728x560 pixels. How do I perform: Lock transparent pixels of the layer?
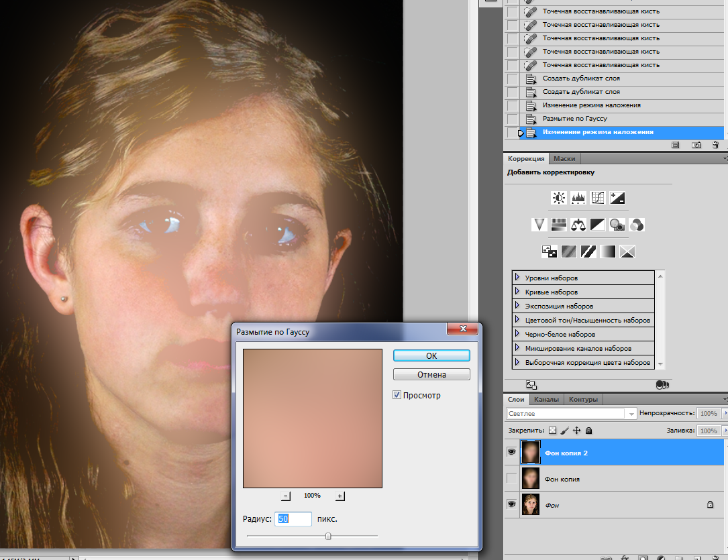point(552,431)
